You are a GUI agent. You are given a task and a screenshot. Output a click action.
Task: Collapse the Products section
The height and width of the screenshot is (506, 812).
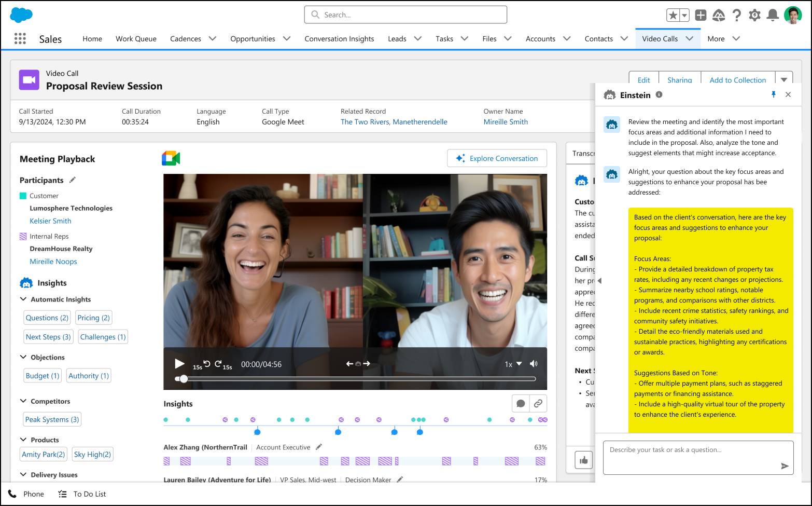23,440
